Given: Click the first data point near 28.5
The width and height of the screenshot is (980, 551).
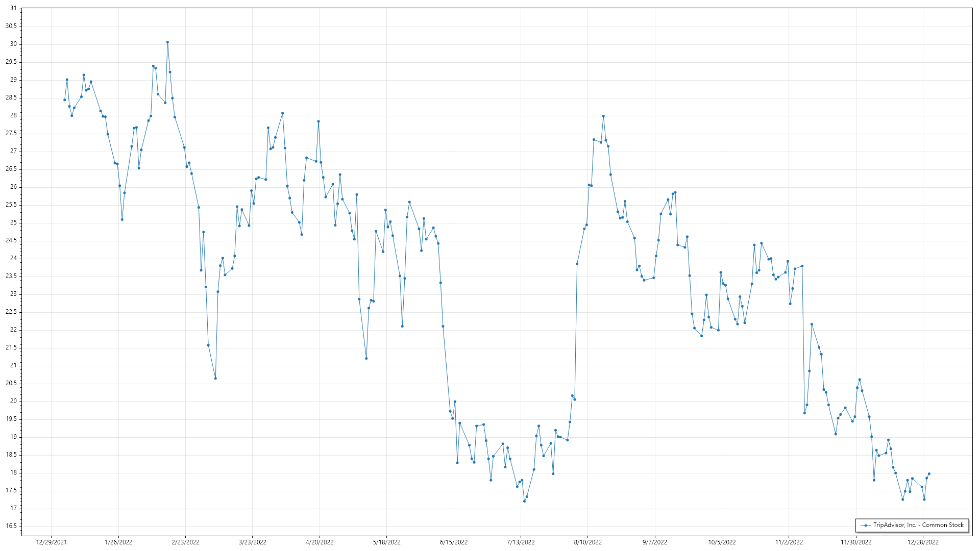Looking at the screenshot, I should pos(65,100).
